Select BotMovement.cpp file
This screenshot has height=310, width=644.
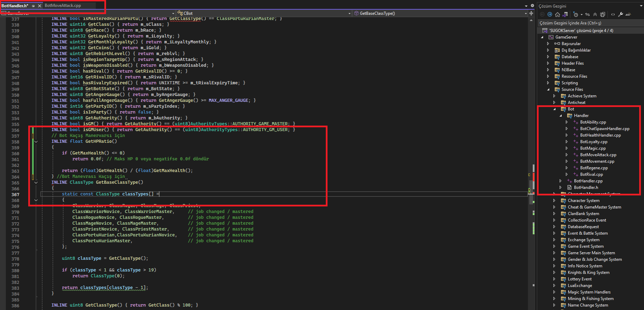(x=597, y=161)
